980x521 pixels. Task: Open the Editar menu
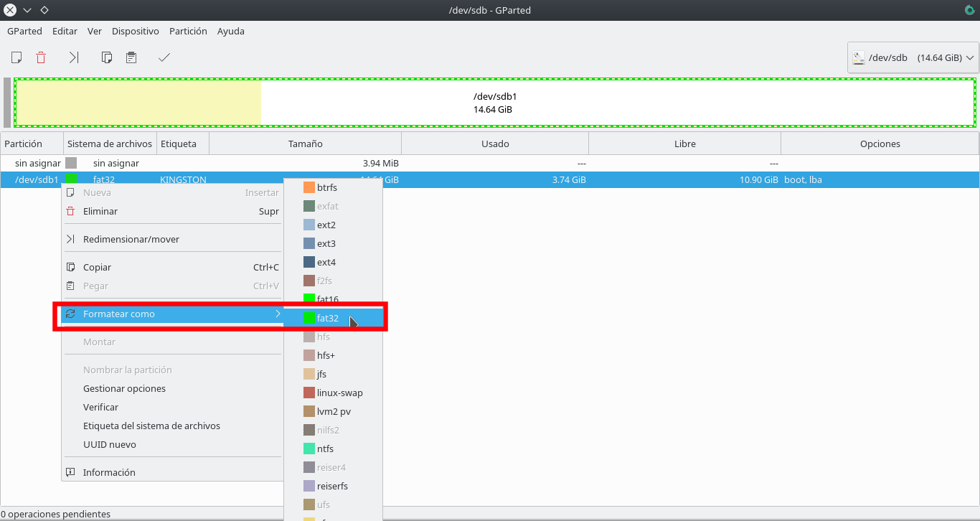pyautogui.click(x=65, y=31)
